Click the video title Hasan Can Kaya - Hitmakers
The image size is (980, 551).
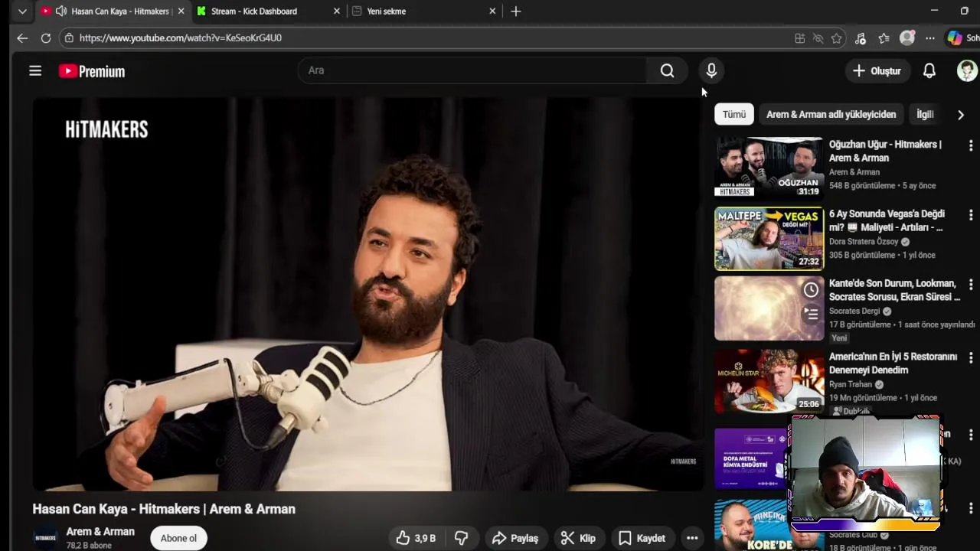[x=164, y=509]
